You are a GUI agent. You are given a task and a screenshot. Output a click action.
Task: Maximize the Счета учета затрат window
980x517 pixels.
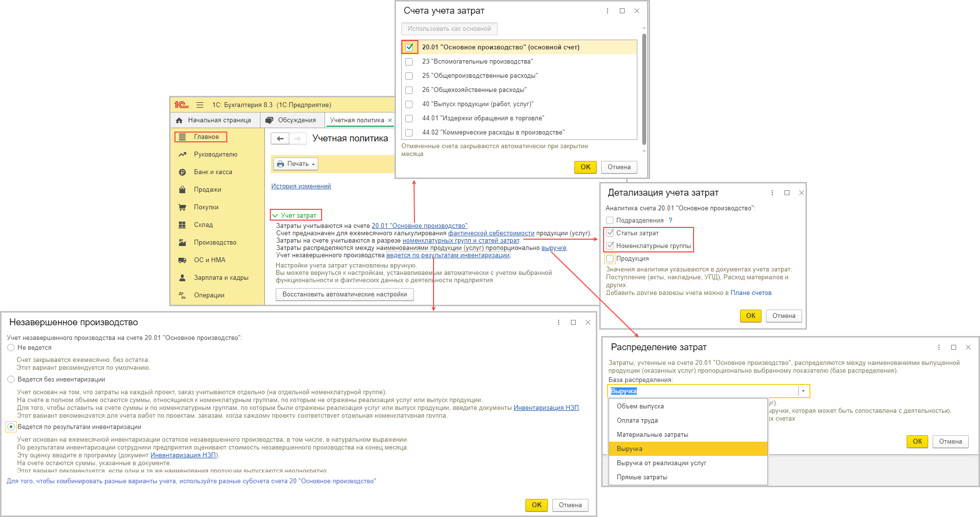[x=622, y=11]
